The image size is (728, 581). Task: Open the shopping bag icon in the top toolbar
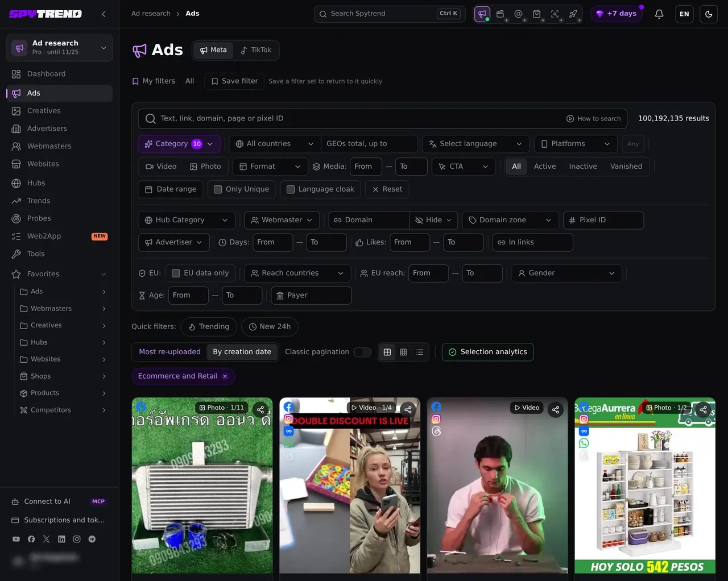click(x=537, y=14)
